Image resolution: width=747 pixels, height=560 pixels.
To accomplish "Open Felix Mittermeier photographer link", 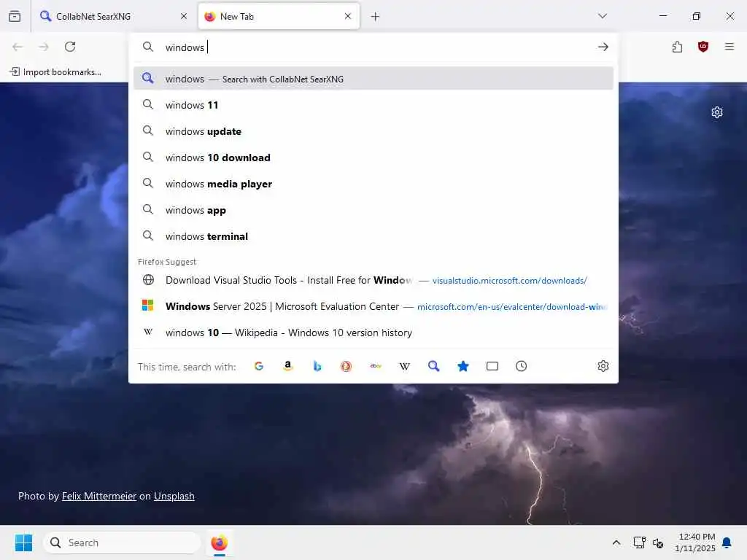I will point(99,496).
